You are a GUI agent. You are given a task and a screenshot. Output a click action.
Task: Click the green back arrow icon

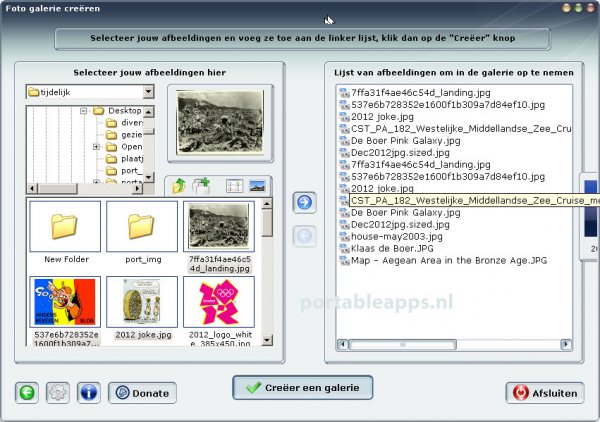click(27, 393)
